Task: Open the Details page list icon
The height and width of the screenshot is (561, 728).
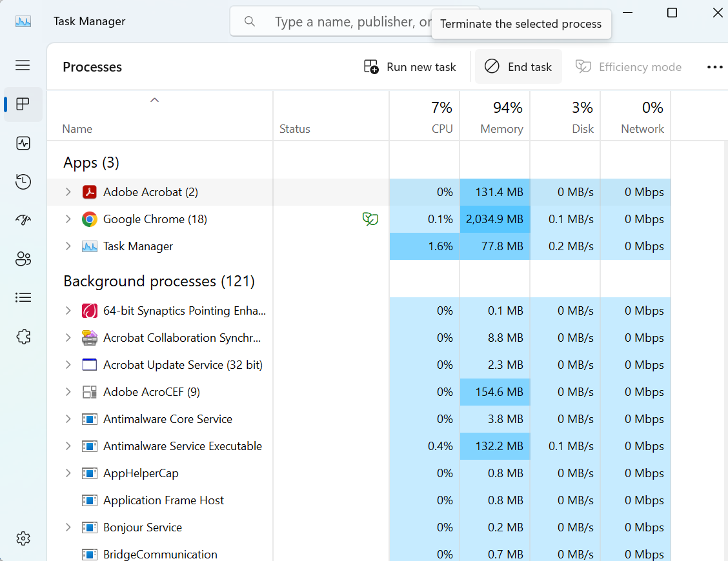Action: click(23, 298)
